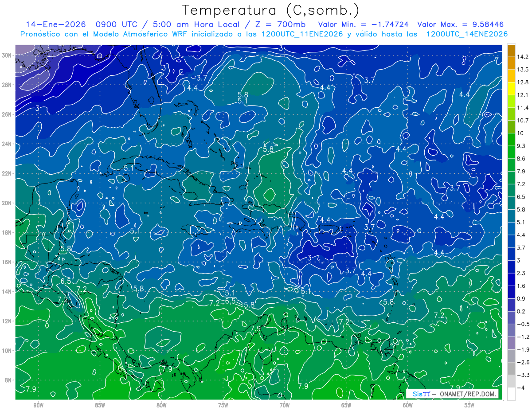This screenshot has height=411, width=532.
Task: Click the "0900 UTC" time text
Action: coord(117,24)
